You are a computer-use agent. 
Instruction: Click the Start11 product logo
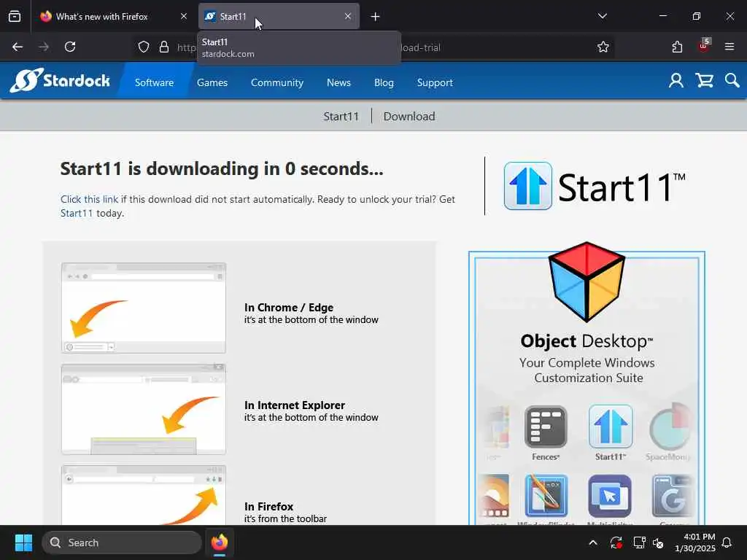pyautogui.click(x=595, y=186)
